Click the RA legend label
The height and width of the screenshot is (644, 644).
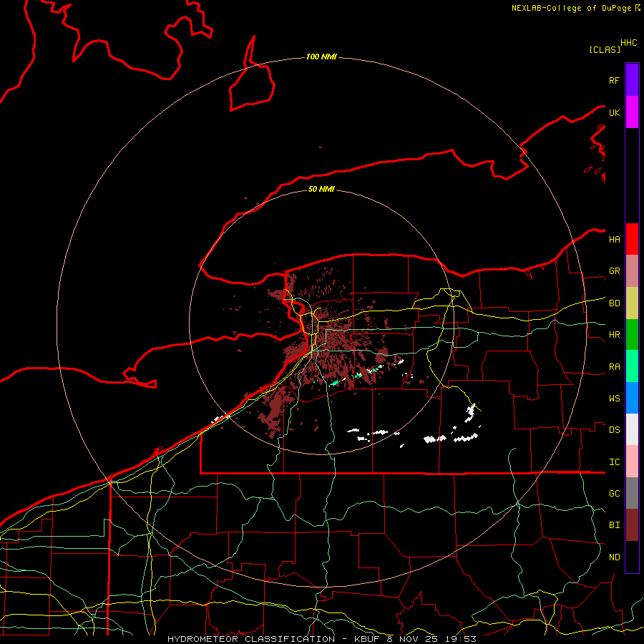[614, 367]
